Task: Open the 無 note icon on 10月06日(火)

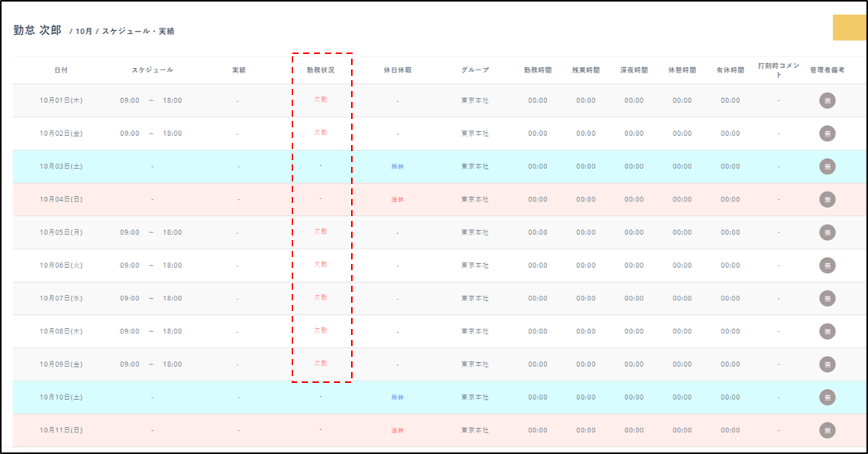Action: coord(827,266)
